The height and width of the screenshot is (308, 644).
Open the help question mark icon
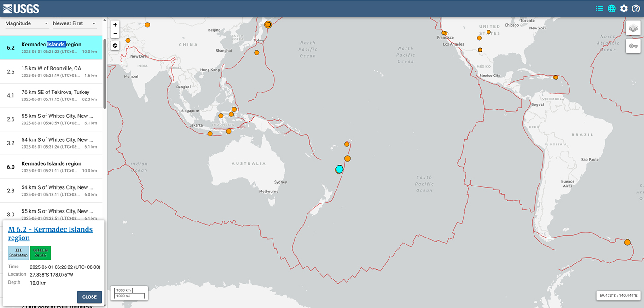[x=636, y=8]
